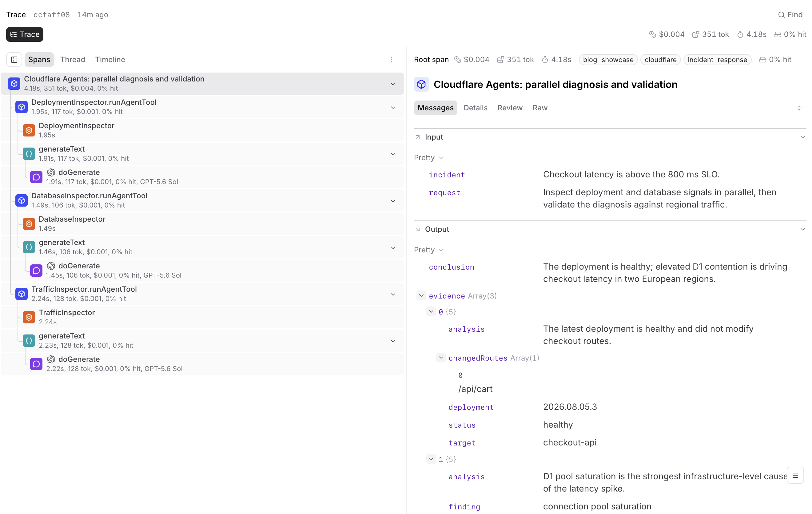This screenshot has width=812, height=514.
Task: Collapse the evidence Array(3) node
Action: (x=421, y=296)
